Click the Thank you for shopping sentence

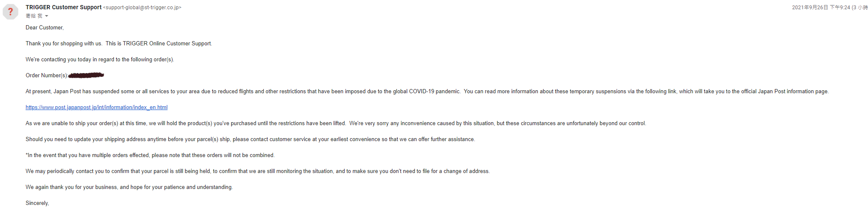pyautogui.click(x=119, y=44)
